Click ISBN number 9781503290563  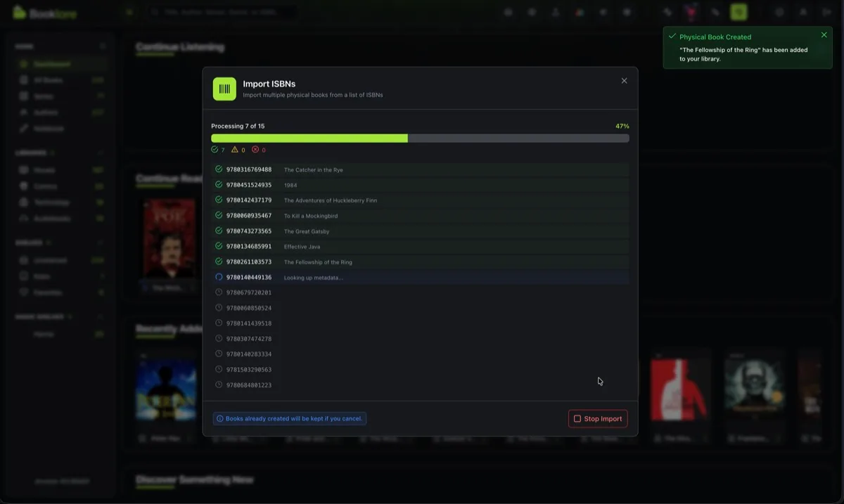(249, 370)
